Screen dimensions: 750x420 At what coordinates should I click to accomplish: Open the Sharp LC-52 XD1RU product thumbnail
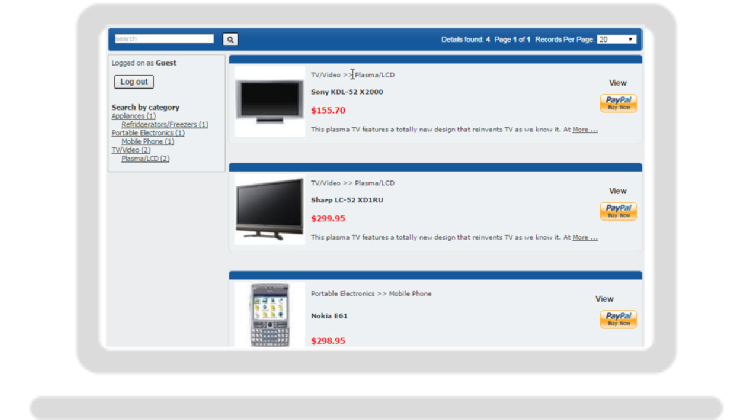(x=269, y=210)
